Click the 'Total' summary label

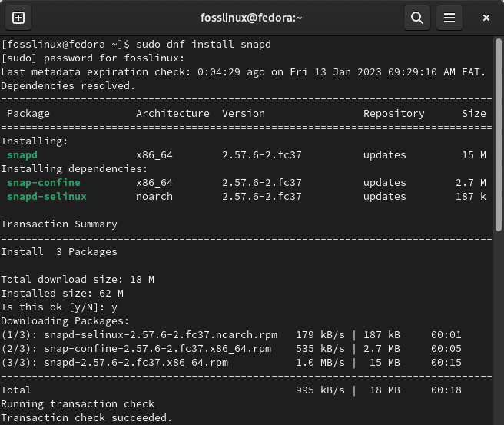pos(16,390)
